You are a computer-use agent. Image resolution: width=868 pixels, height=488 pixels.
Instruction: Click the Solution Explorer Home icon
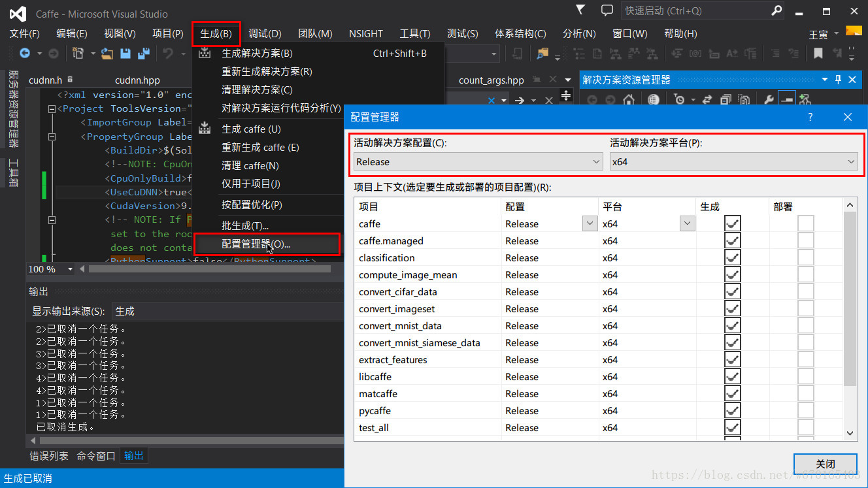click(629, 100)
